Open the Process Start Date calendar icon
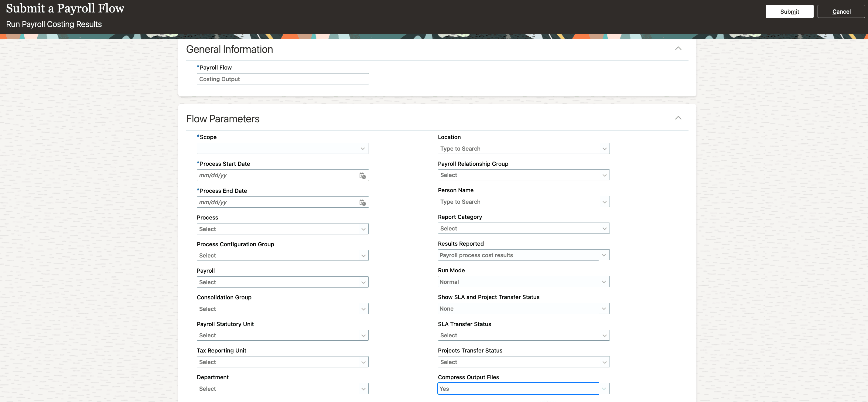Screen dimensions: 868x402 point(362,175)
